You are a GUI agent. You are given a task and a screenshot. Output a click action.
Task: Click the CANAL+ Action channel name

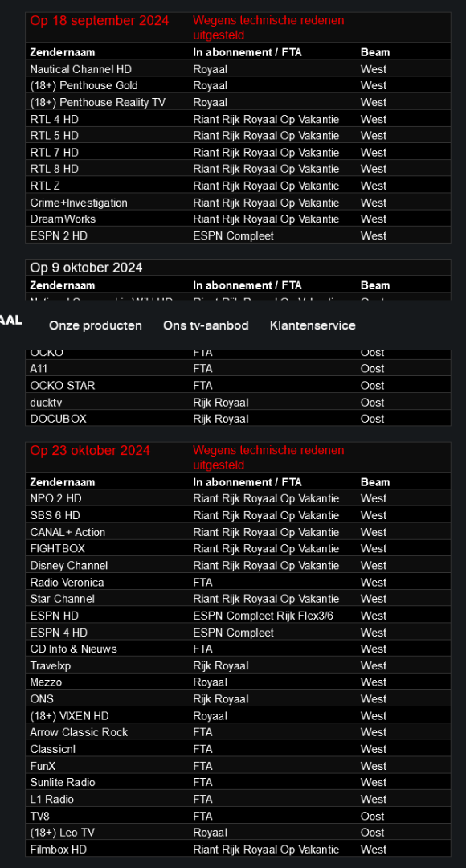pos(67,532)
